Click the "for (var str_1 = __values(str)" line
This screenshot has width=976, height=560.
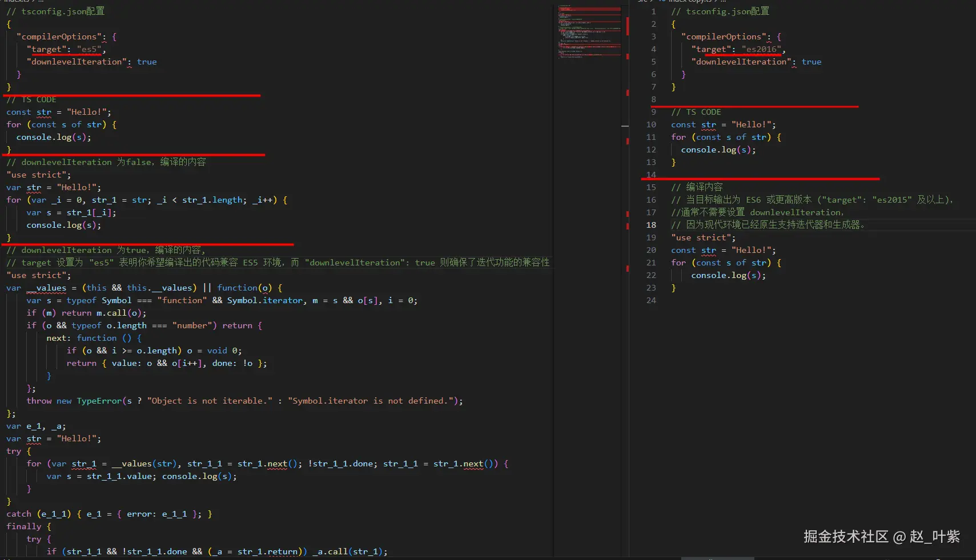[x=267, y=464]
